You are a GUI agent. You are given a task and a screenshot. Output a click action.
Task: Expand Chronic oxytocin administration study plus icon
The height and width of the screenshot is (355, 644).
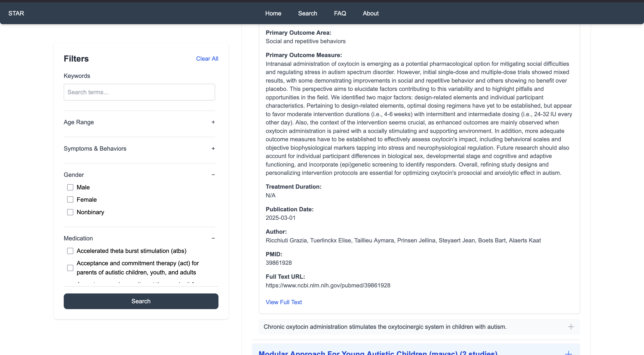[x=571, y=327]
